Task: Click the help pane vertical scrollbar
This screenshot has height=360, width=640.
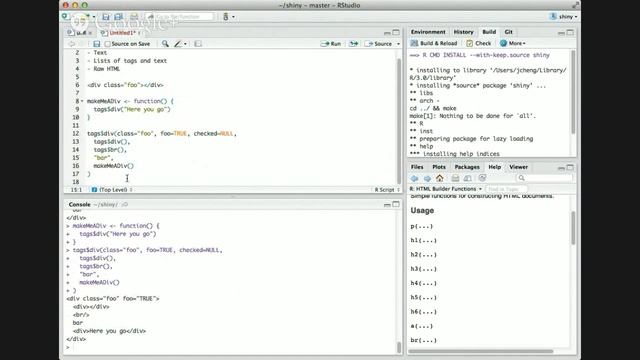Action: (x=573, y=228)
